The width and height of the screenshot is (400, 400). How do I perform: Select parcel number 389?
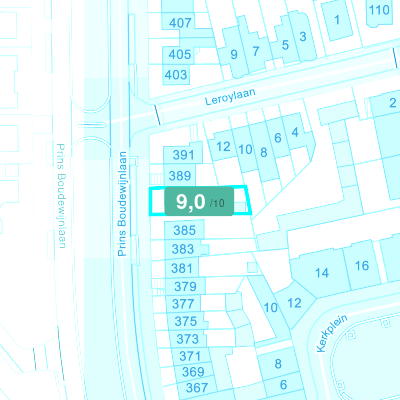coord(180,176)
